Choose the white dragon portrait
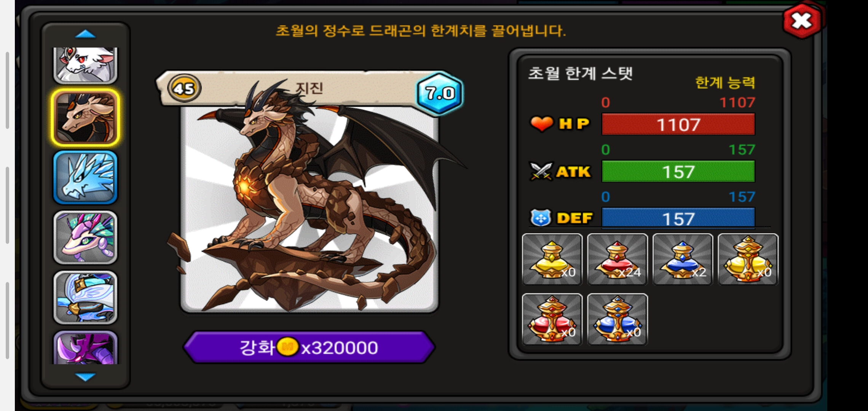The height and width of the screenshot is (411, 868). click(85, 65)
